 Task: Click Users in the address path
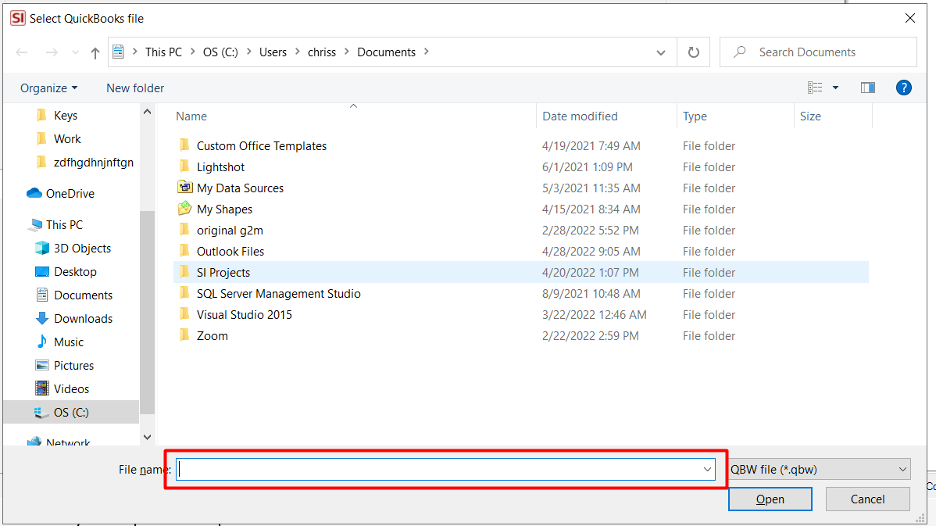[273, 52]
